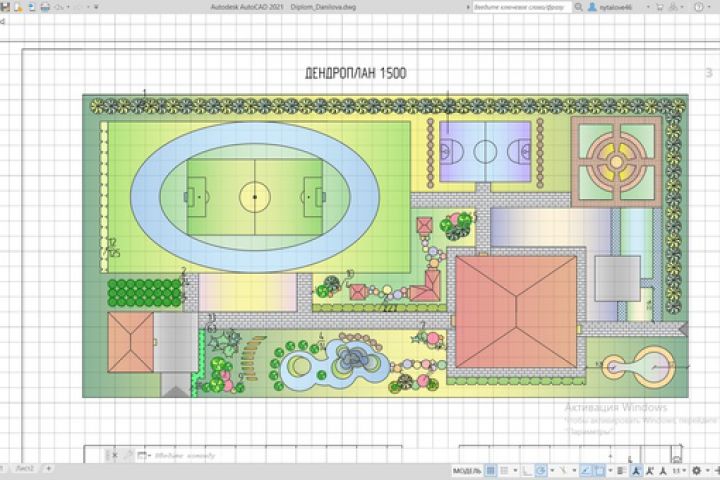This screenshot has width=720, height=480.
Task: Expand the quick access toolbar customize arrow
Action: [94, 7]
